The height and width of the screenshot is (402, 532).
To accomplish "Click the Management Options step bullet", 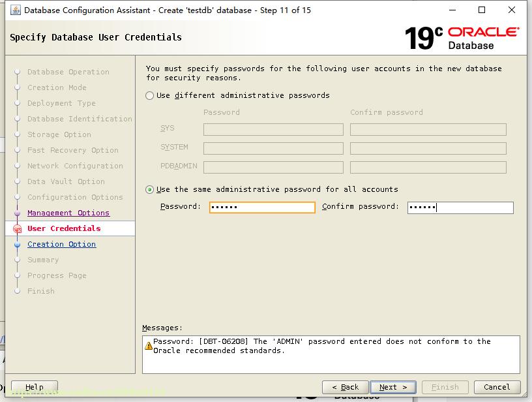I will [x=18, y=213].
